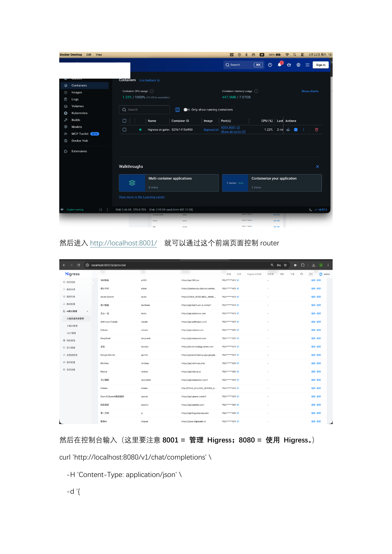The image size is (392, 554).
Task: Open http://localhost:8001/ link in document
Action: pyautogui.click(x=123, y=243)
